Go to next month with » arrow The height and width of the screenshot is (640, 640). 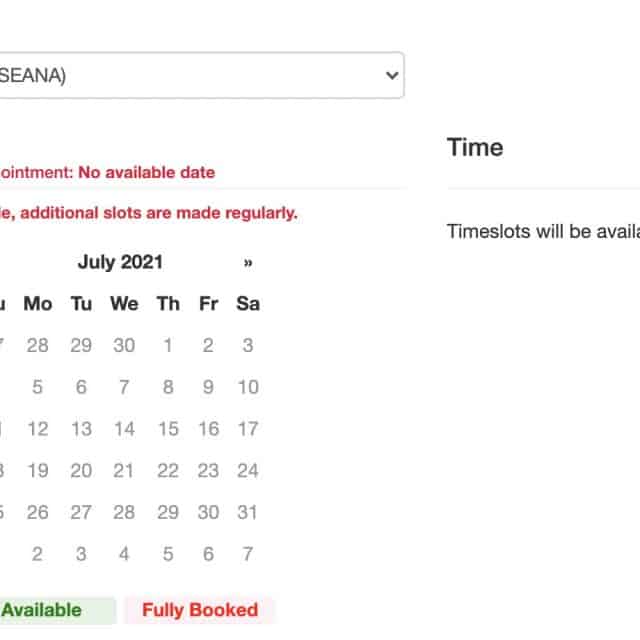click(x=248, y=263)
